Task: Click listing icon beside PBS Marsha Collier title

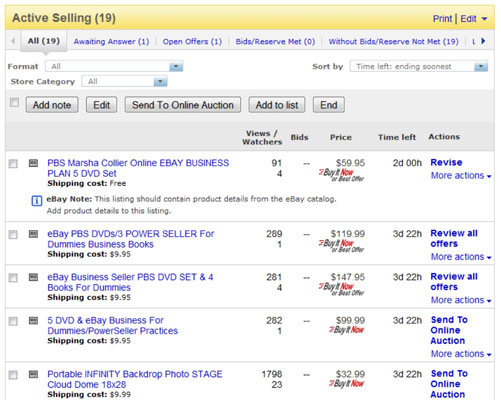Action: [x=33, y=163]
